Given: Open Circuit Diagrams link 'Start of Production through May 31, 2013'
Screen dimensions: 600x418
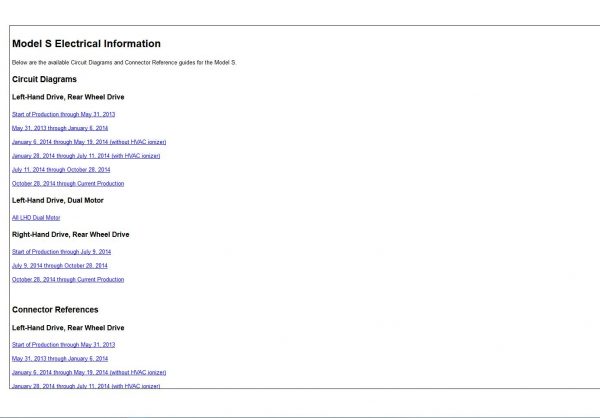Looking at the screenshot, I should (64, 114).
